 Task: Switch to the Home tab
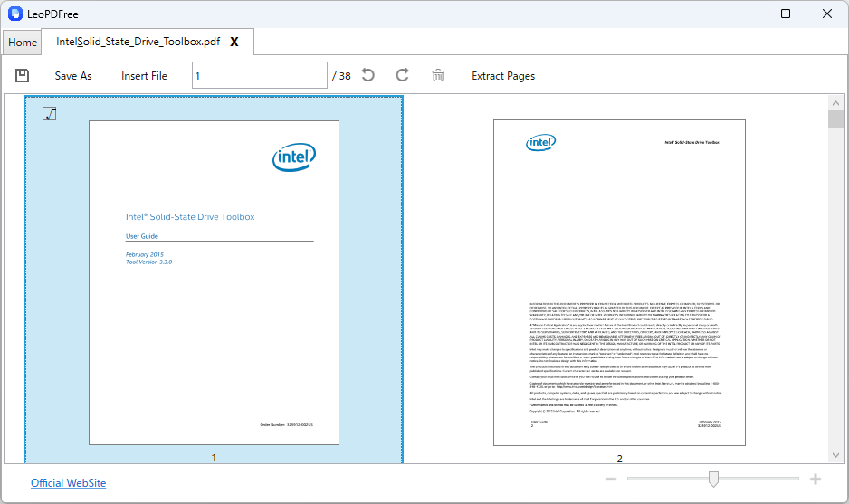23,43
